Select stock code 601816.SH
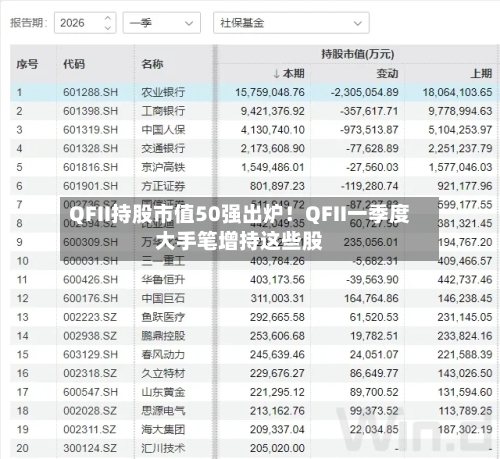Image resolution: width=500 pixels, height=459 pixels. pyautogui.click(x=91, y=167)
